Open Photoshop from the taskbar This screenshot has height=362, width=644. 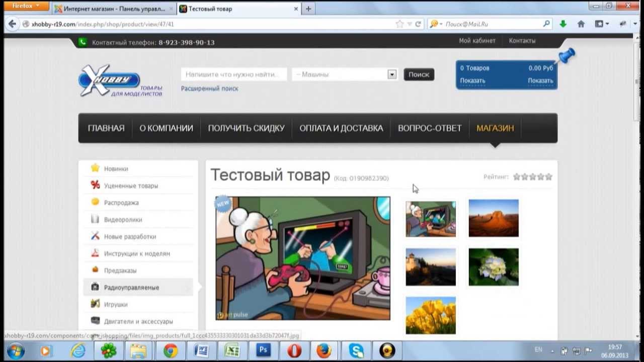[263, 350]
